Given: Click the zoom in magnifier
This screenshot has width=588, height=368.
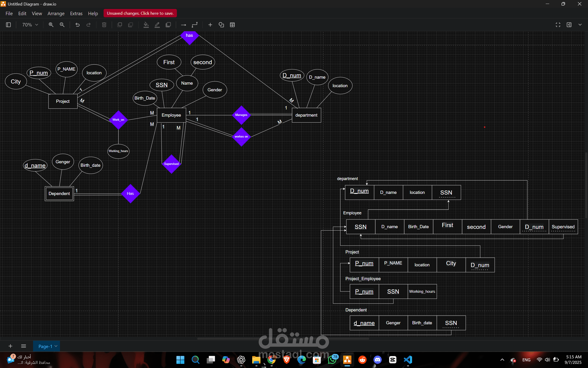Looking at the screenshot, I should pyautogui.click(x=51, y=25).
